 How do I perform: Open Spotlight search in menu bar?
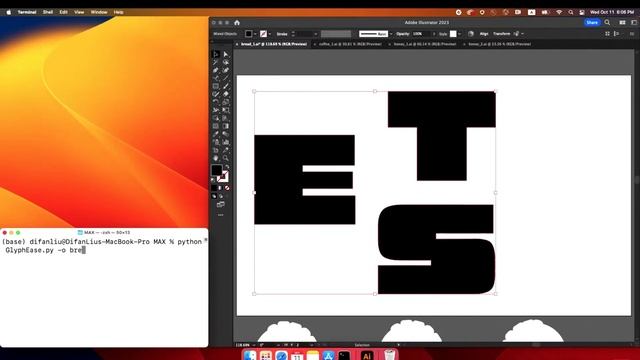pos(571,12)
